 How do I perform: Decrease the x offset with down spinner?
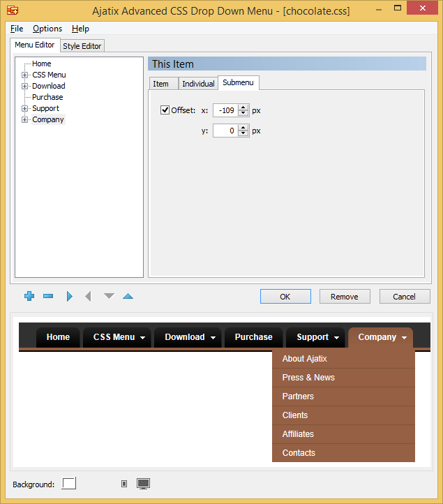coord(243,113)
